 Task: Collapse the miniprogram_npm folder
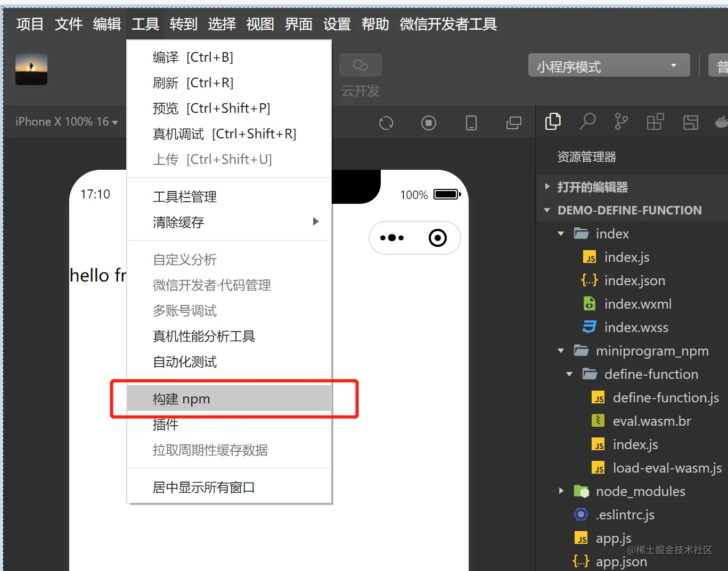[x=632, y=351]
